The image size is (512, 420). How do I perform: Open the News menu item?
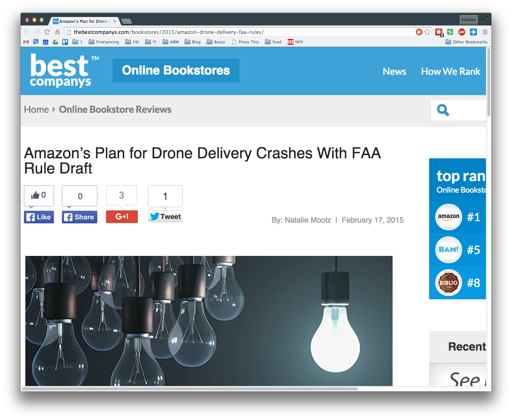(x=394, y=72)
